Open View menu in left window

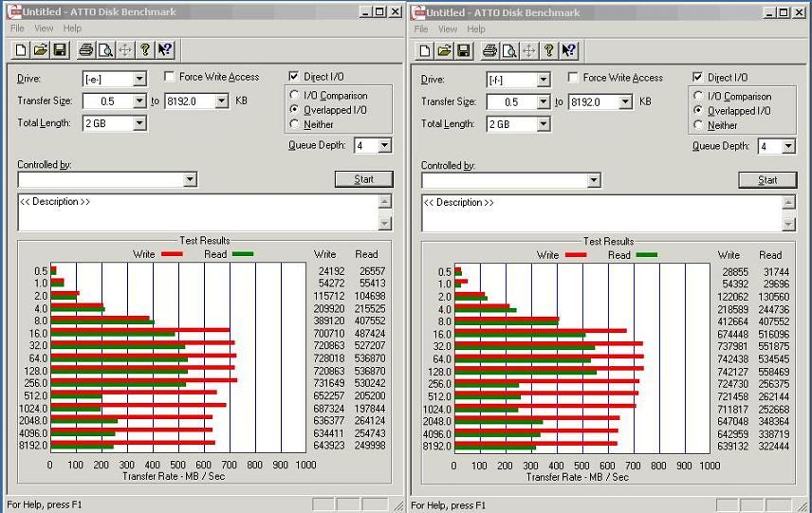coord(44,27)
